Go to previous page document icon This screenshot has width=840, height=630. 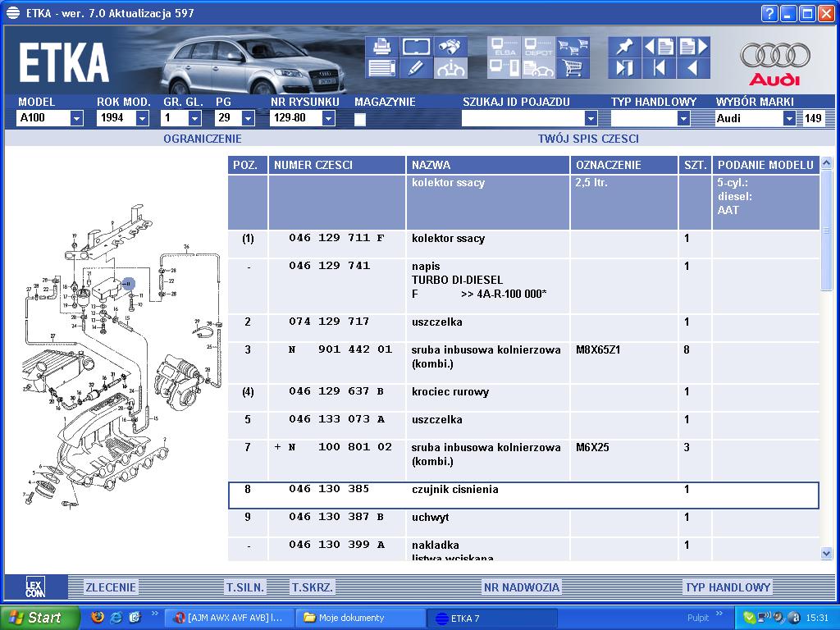point(659,47)
